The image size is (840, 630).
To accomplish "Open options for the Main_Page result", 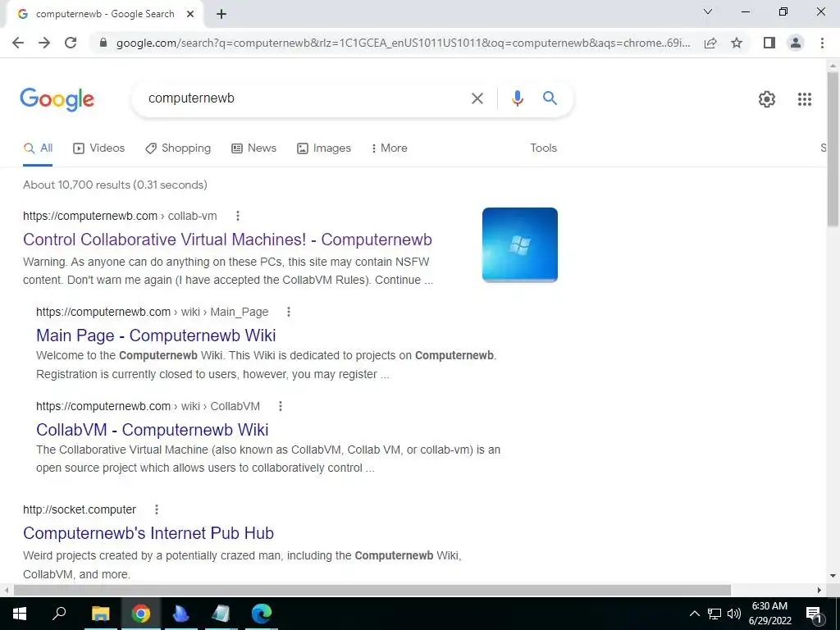I will (289, 312).
